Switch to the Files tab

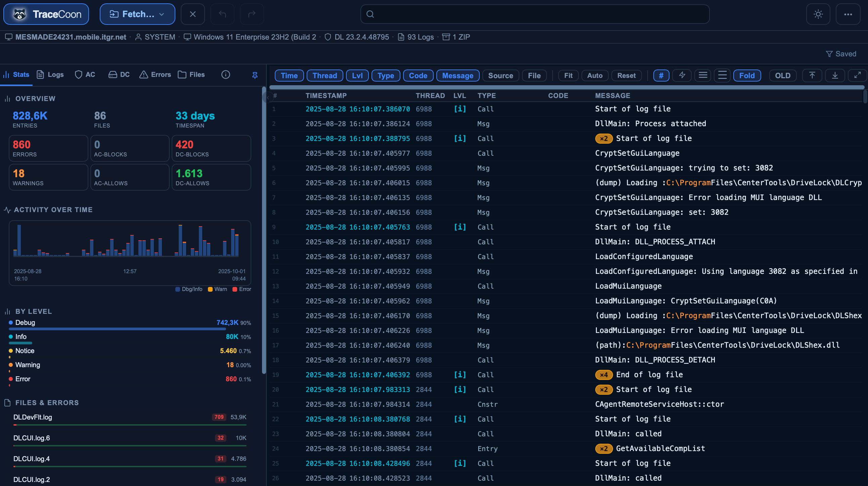coord(191,75)
